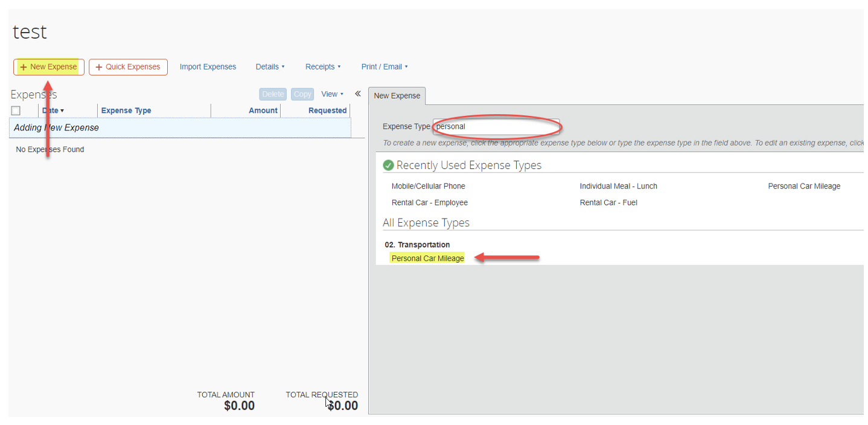The image size is (868, 425).
Task: Click the All Expense Types heading
Action: [426, 223]
